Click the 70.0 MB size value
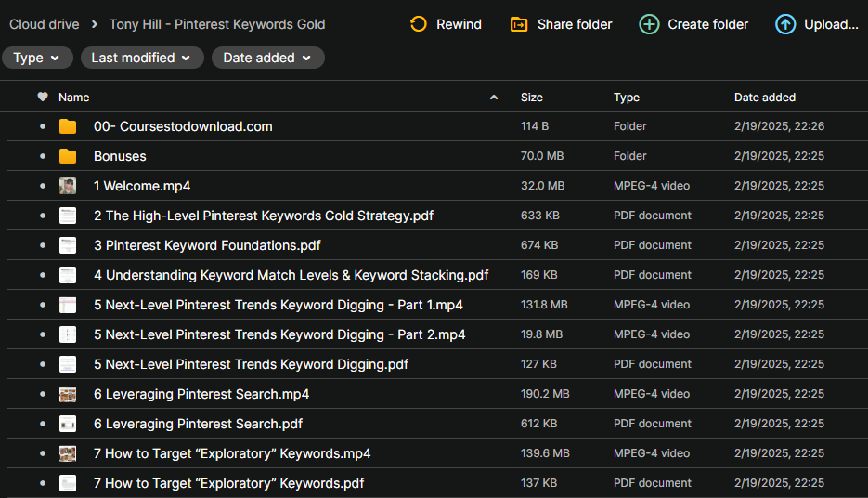This screenshot has height=498, width=868. (542, 156)
